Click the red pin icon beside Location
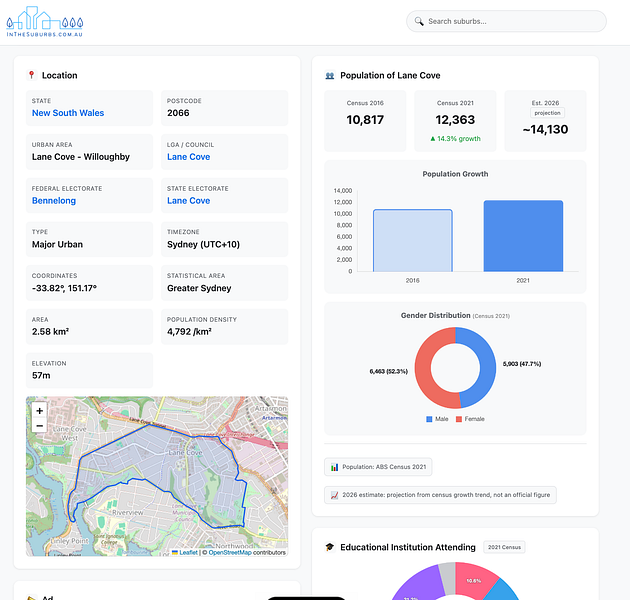The height and width of the screenshot is (600, 630). [x=31, y=75]
